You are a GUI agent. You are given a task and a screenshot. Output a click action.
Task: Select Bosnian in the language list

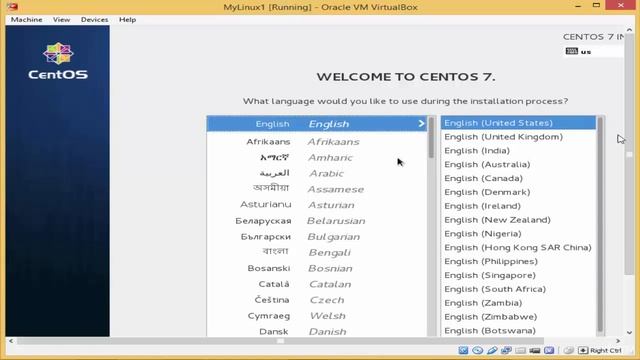point(317,268)
